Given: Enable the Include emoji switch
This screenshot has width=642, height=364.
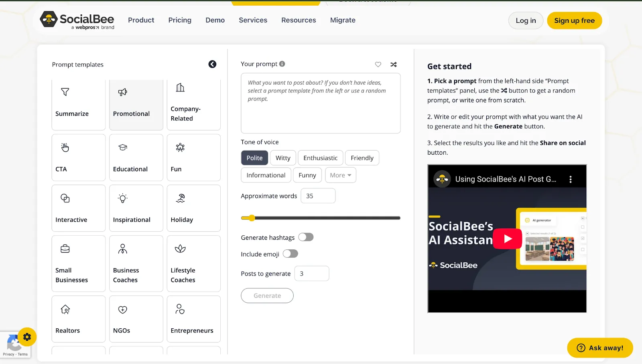Looking at the screenshot, I should click(291, 254).
